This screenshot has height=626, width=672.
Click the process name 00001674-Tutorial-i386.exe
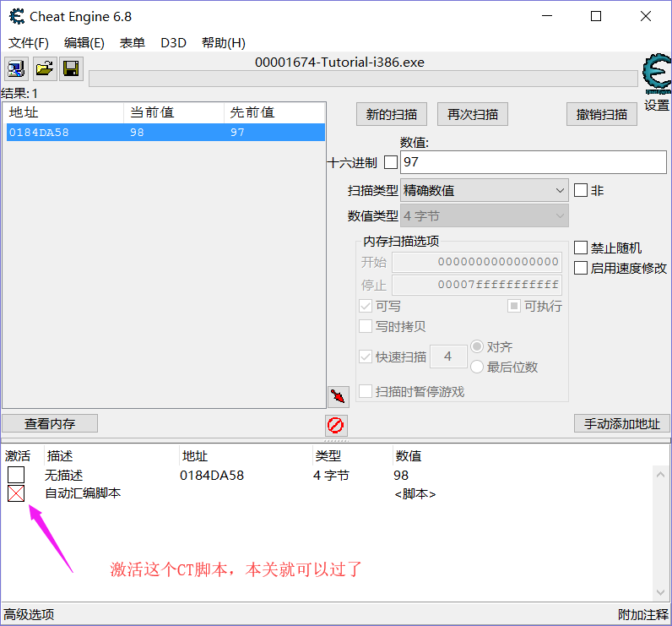tap(339, 63)
